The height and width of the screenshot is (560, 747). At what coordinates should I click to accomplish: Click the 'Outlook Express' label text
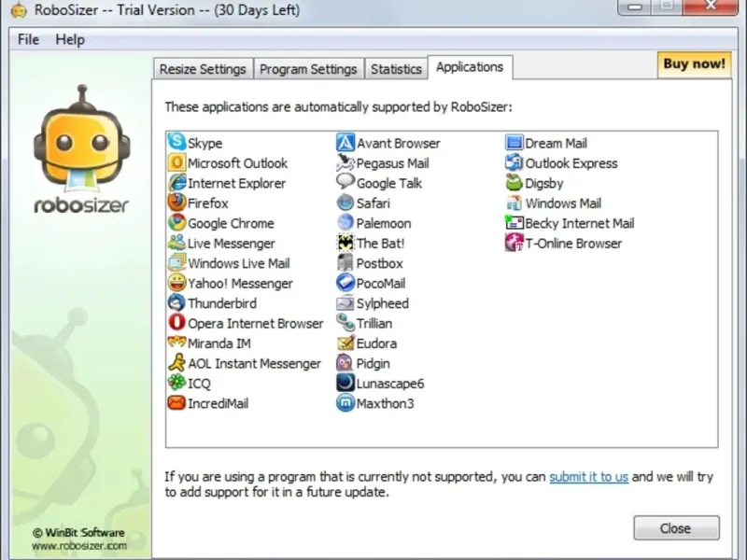[571, 163]
